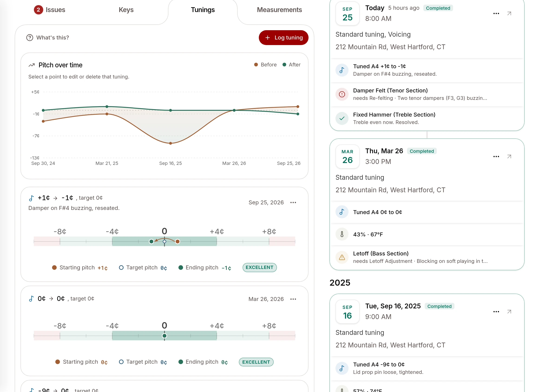Open more options for Sep 25, 2026 tuning

(293, 203)
